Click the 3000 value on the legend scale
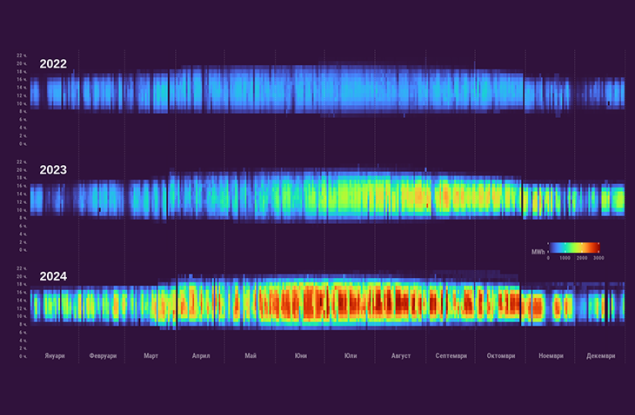Screen dimensions: 635x415 598,257
